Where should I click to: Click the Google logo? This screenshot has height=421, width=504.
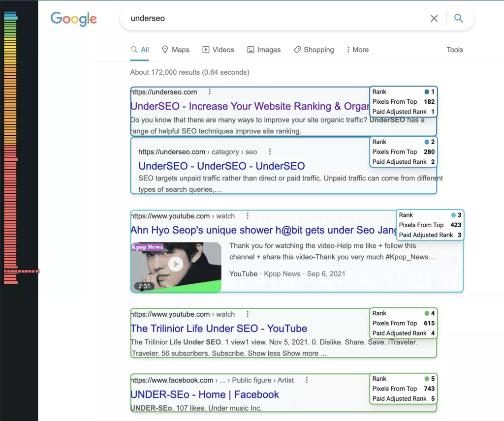(73, 19)
